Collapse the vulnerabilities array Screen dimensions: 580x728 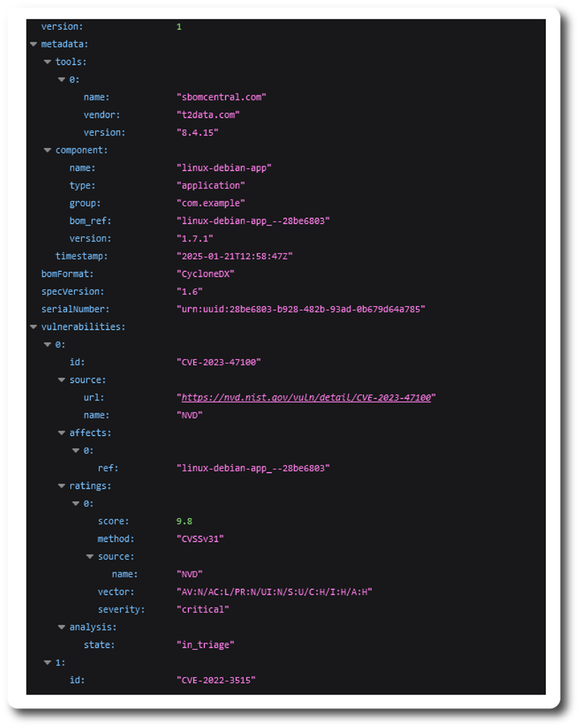33,327
